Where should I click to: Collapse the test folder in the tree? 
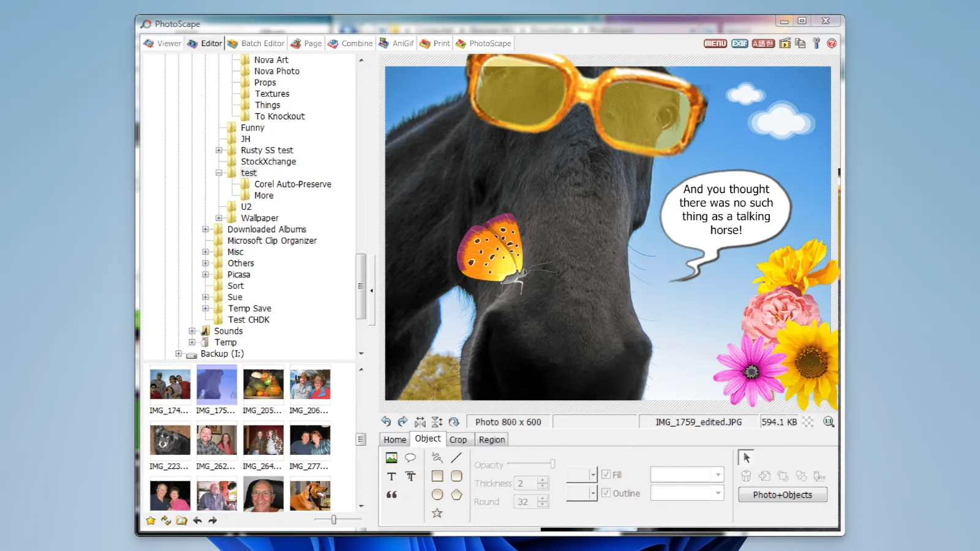219,173
